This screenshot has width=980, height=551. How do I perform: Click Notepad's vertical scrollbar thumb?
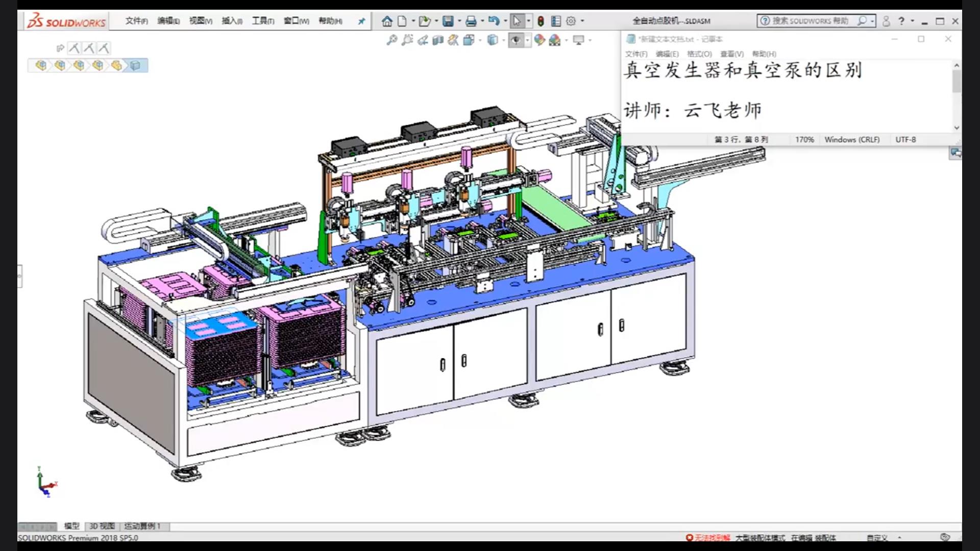(x=957, y=81)
